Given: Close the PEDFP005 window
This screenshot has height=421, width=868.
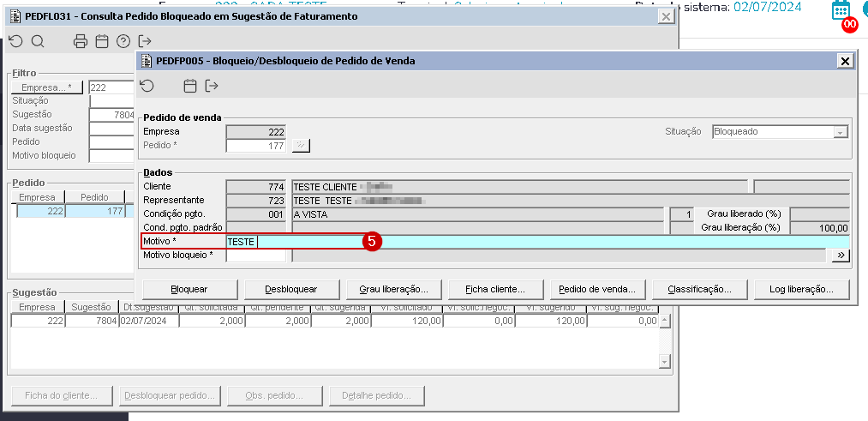Looking at the screenshot, I should pyautogui.click(x=846, y=61).
